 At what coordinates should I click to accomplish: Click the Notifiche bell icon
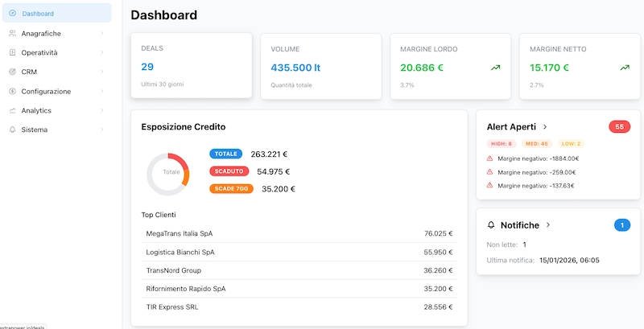point(491,225)
